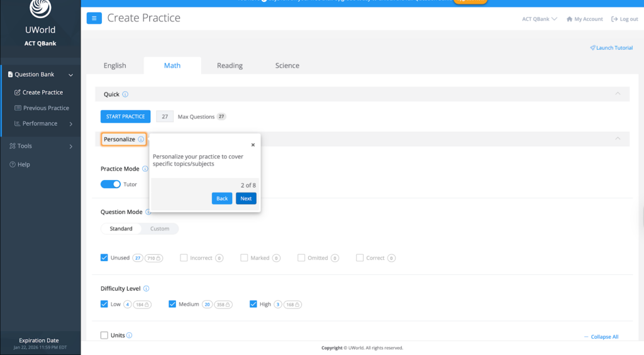Screen dimensions: 644x355
Task: Click the Previous Practice list icon
Action: 18,108
